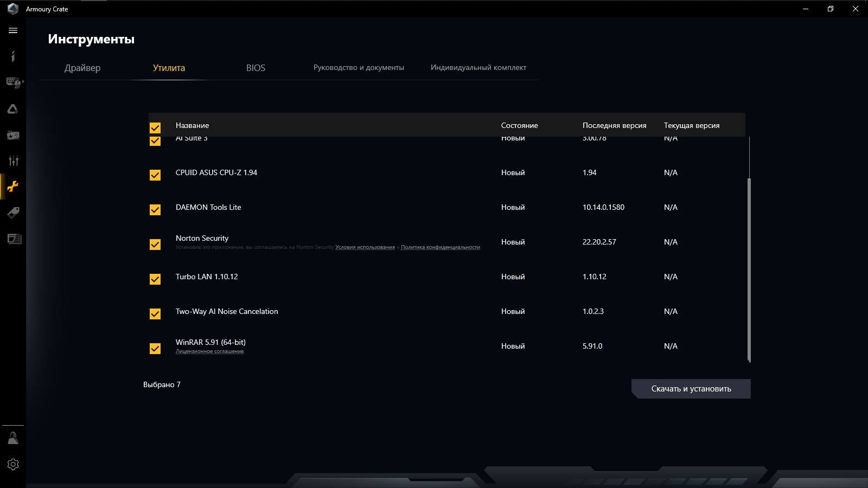Select the sliders settings icon in the sidebar

pyautogui.click(x=12, y=160)
